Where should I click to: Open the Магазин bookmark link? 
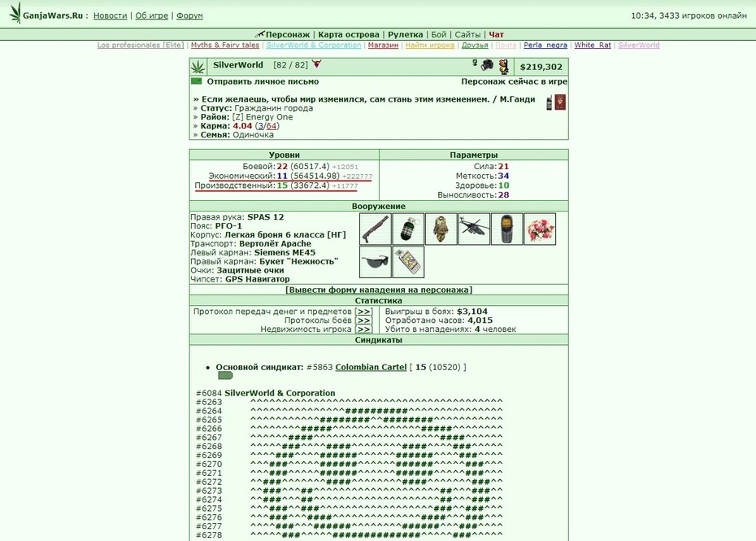[x=384, y=45]
